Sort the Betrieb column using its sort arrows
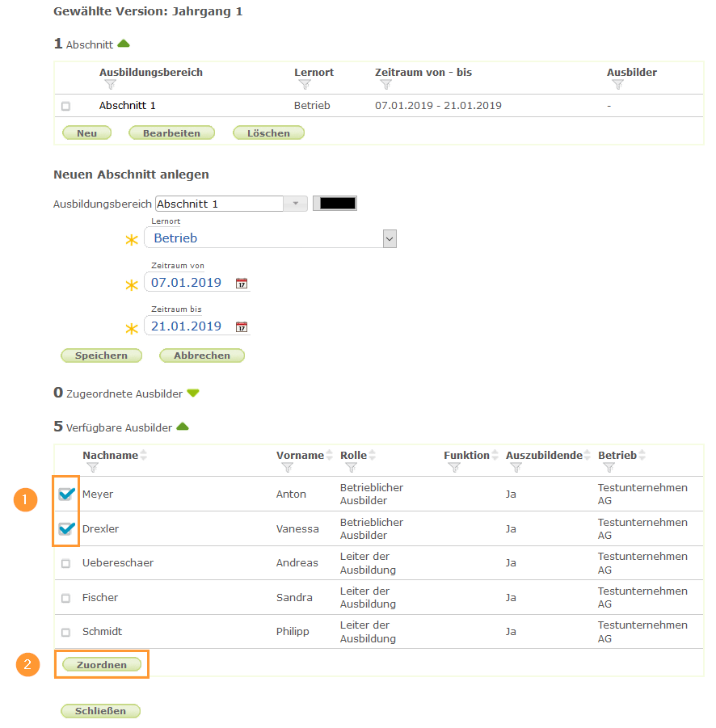 click(x=642, y=454)
